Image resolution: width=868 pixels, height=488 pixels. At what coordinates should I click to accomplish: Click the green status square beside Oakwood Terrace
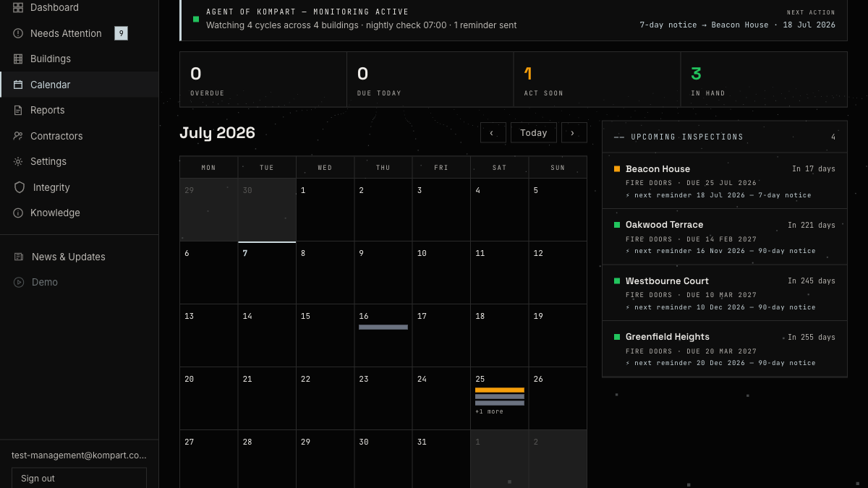coord(617,225)
